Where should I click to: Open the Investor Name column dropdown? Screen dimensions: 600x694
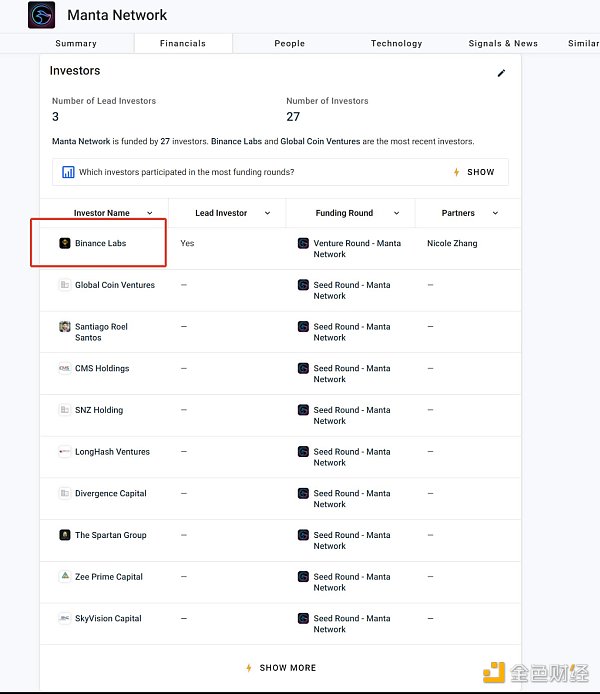click(x=150, y=213)
